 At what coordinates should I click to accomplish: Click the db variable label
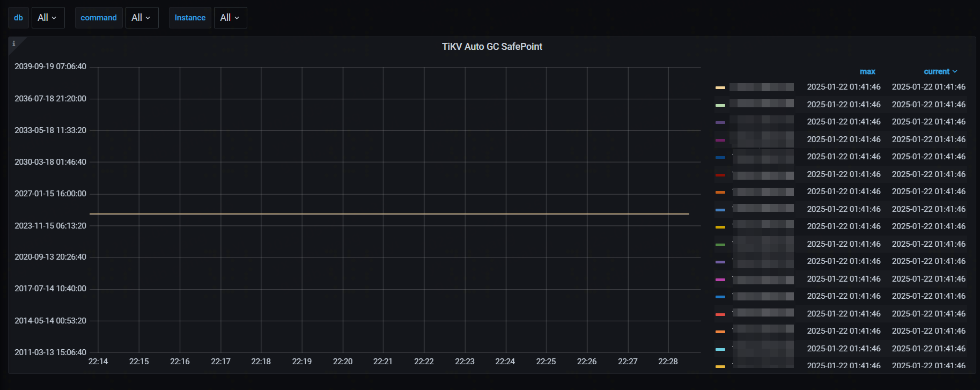18,18
